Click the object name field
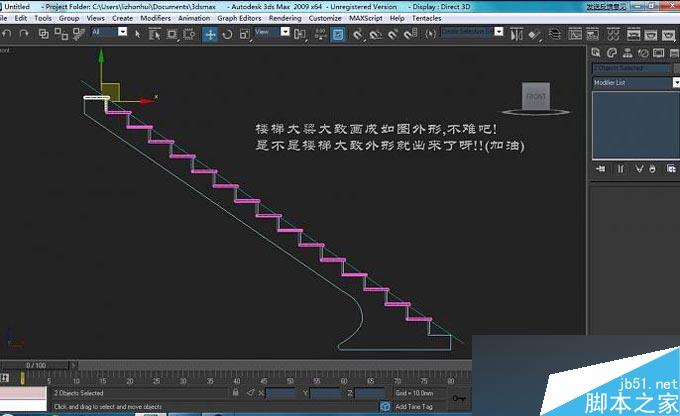This screenshot has width=680, height=416. [632, 68]
